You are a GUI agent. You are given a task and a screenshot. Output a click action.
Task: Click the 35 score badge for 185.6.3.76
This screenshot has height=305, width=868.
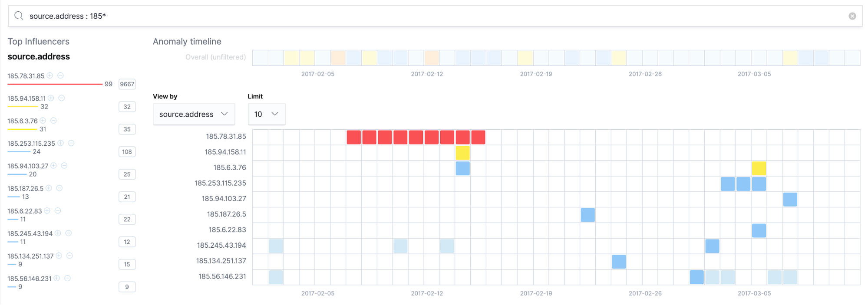click(127, 129)
